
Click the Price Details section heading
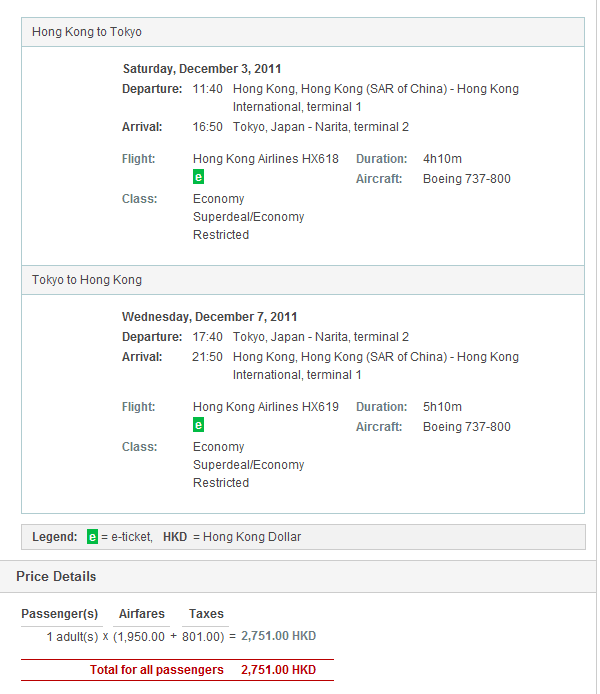tap(56, 576)
